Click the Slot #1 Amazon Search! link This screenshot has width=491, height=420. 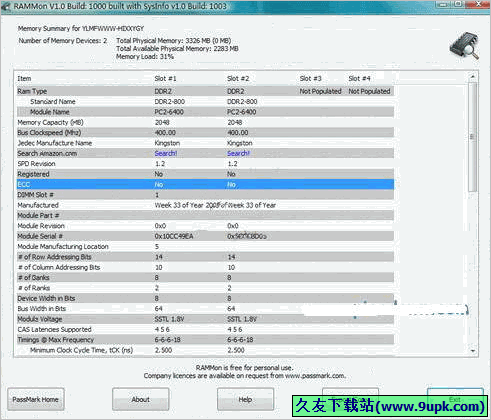point(166,153)
